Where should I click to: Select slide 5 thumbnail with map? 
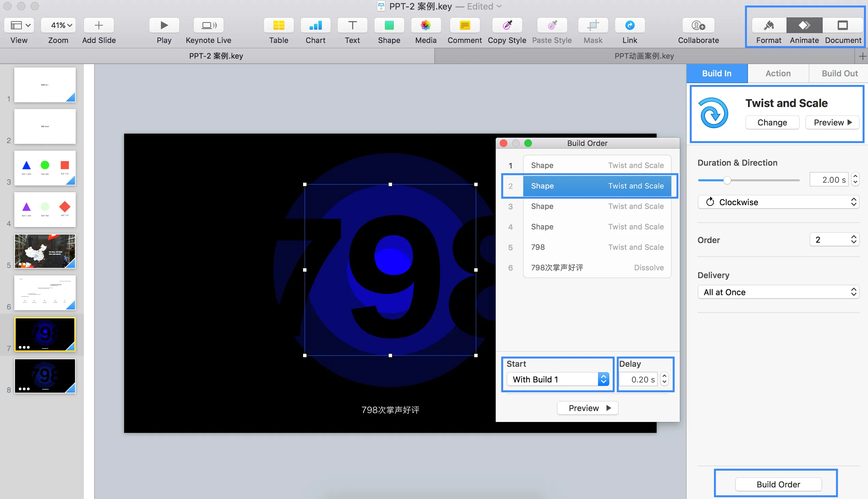(x=45, y=251)
